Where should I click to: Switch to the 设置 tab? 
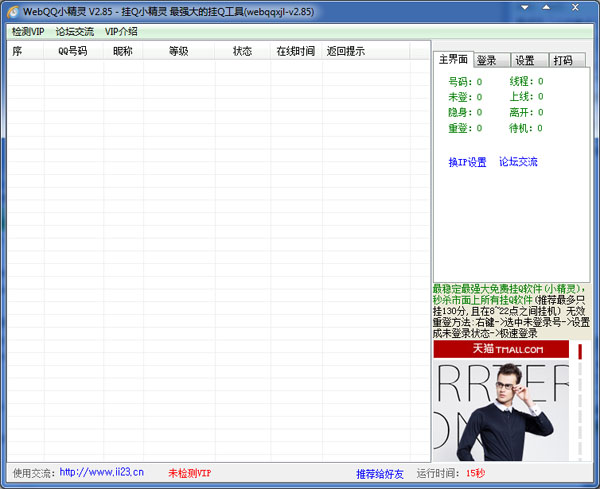(x=530, y=60)
